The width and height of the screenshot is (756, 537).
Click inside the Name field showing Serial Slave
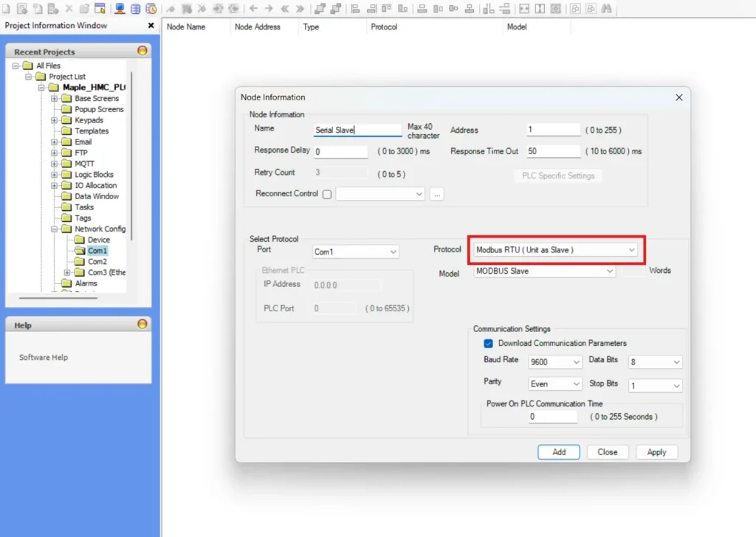[x=357, y=129]
